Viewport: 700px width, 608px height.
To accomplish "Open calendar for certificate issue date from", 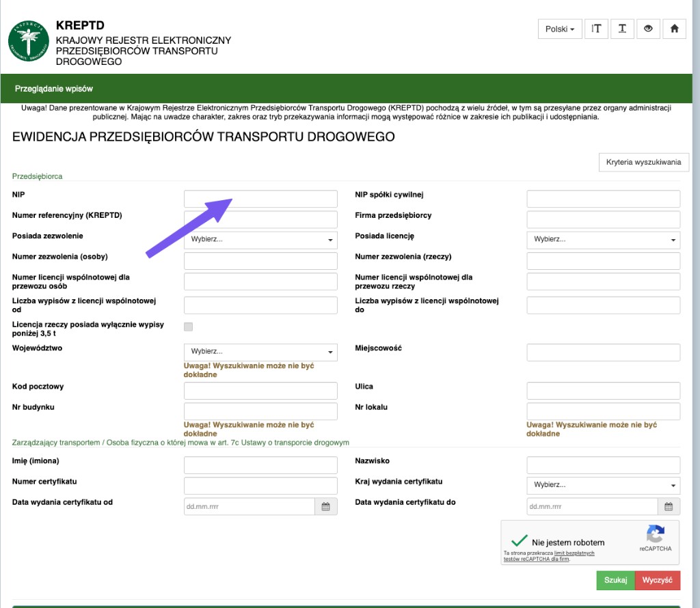I will pyautogui.click(x=326, y=506).
